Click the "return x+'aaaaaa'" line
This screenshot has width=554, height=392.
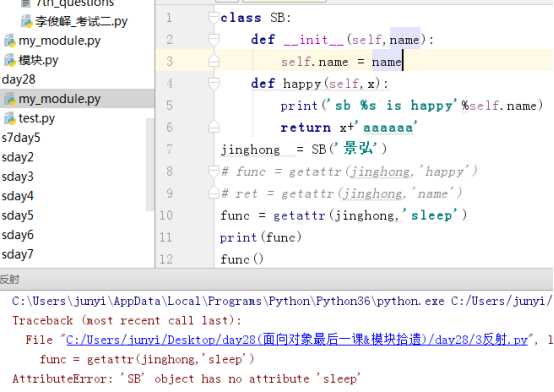349,128
